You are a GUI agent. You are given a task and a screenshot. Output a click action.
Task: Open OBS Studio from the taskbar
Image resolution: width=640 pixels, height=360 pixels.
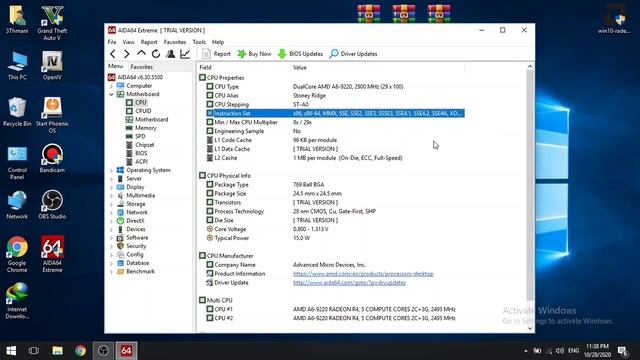(103, 351)
